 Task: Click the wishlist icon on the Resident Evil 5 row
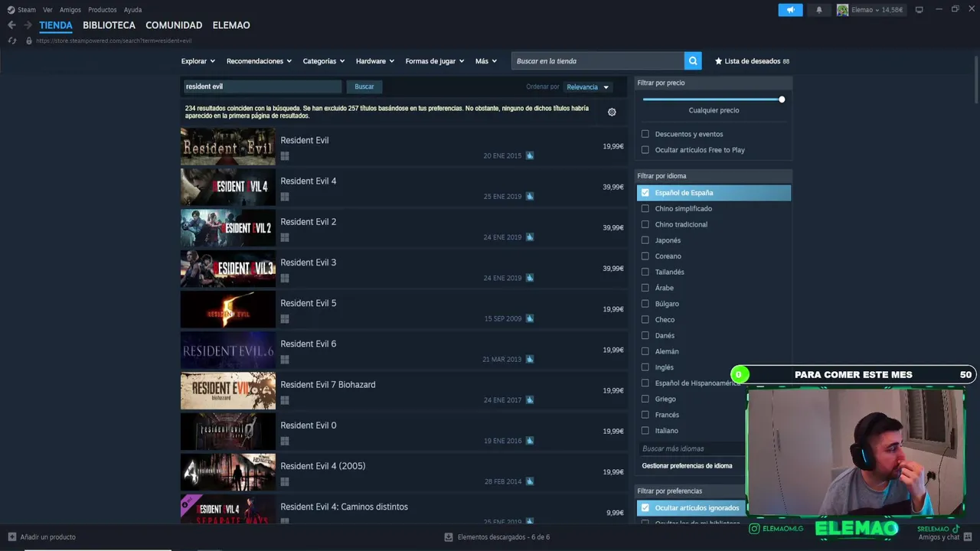coord(529,318)
